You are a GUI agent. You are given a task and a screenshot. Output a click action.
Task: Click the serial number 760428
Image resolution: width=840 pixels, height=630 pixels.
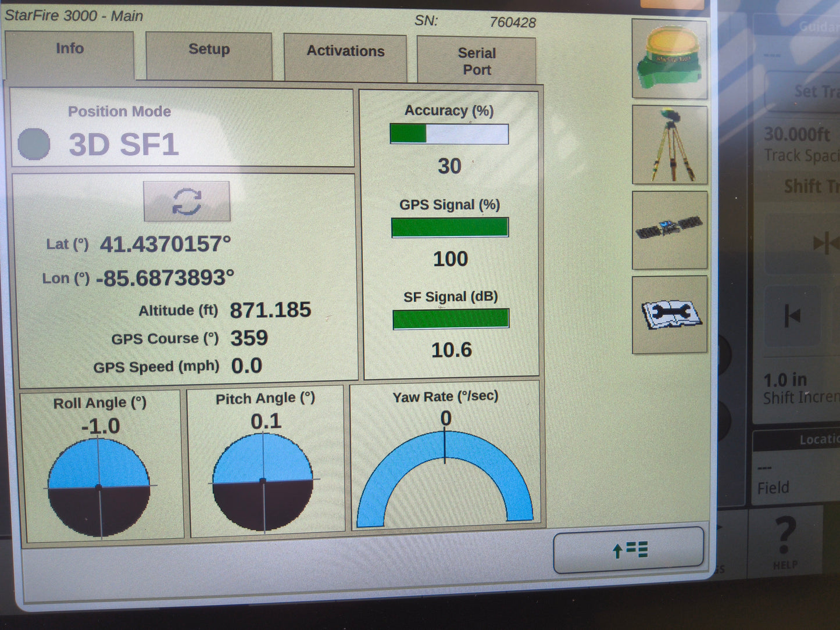click(513, 23)
